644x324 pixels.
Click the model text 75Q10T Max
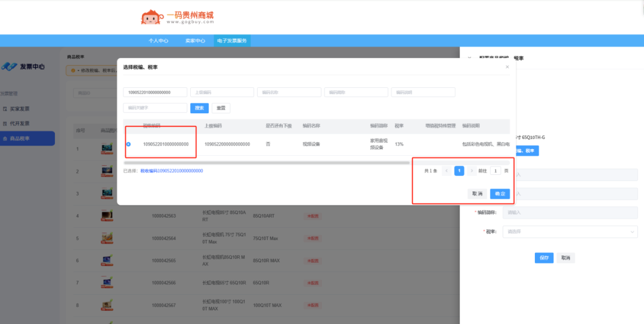265,239
